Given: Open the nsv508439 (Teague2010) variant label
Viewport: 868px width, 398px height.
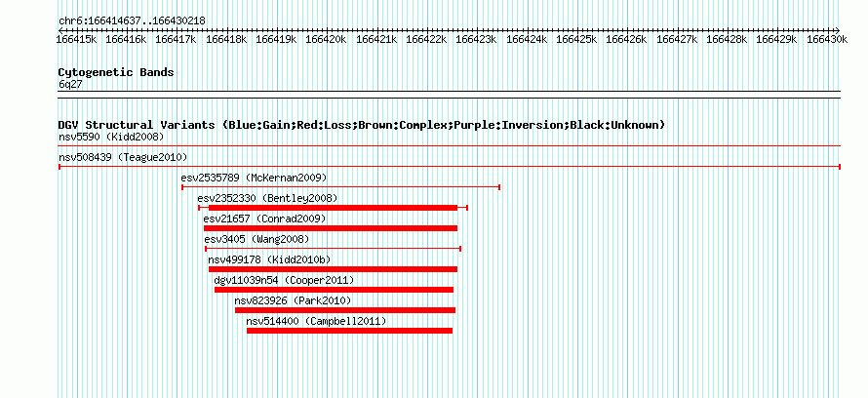Looking at the screenshot, I should tap(123, 157).
